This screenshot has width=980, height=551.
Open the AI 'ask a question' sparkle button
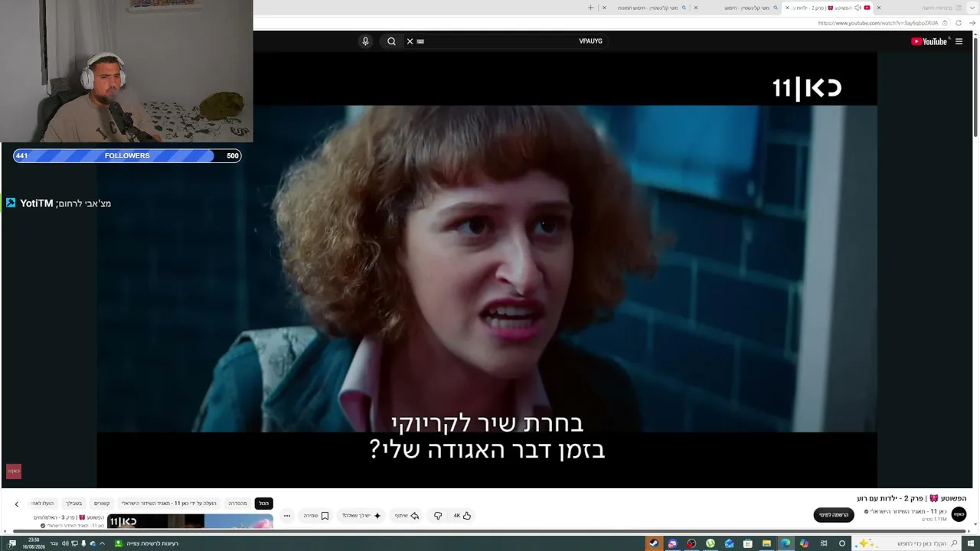(361, 516)
